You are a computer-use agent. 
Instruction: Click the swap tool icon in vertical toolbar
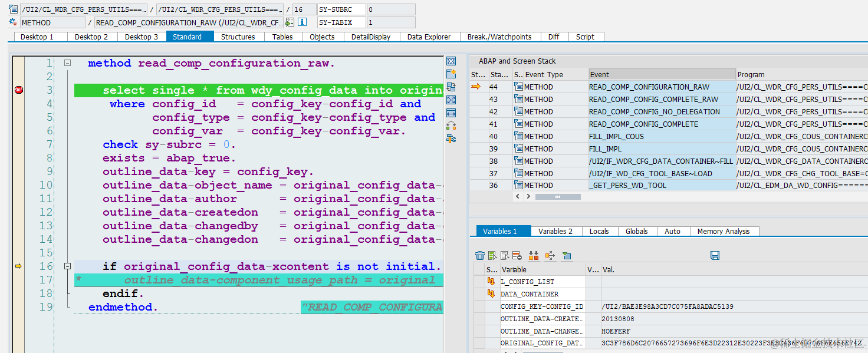(x=451, y=87)
